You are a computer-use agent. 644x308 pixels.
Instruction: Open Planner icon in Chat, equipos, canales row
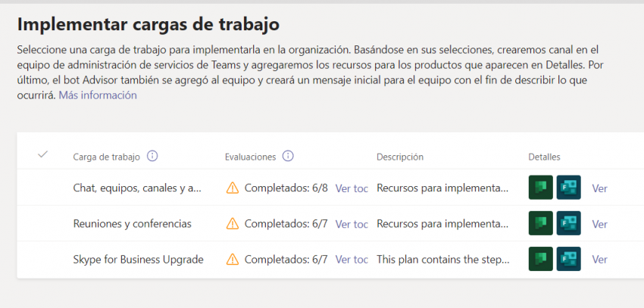540,188
